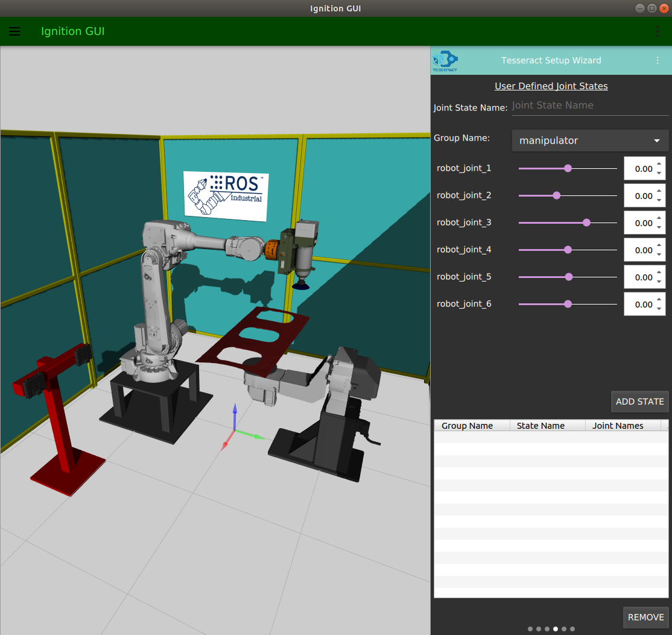Go to the last wizard page dot

[572, 629]
